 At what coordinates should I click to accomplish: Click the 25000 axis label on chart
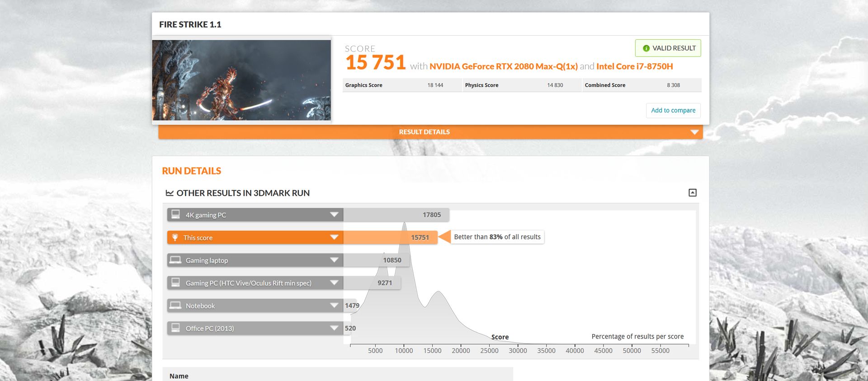[x=489, y=351]
